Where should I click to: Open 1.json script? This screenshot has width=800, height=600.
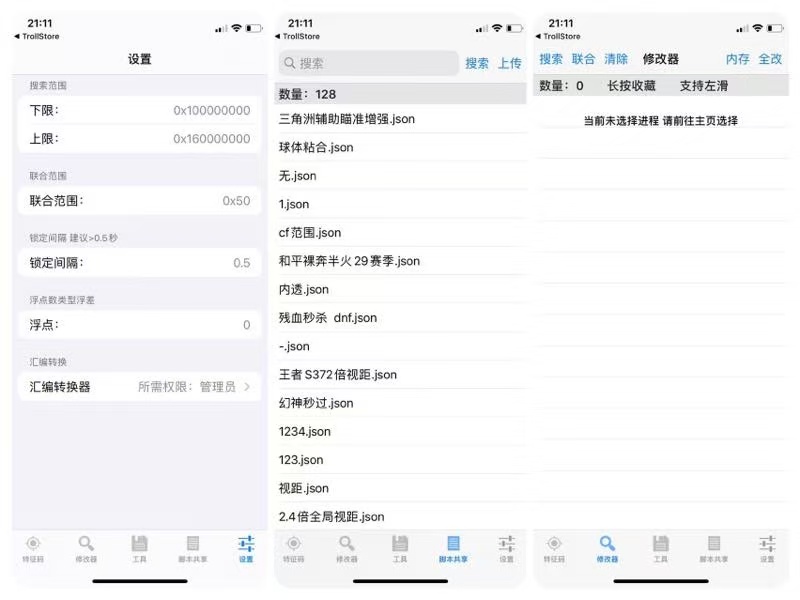[x=401, y=204]
